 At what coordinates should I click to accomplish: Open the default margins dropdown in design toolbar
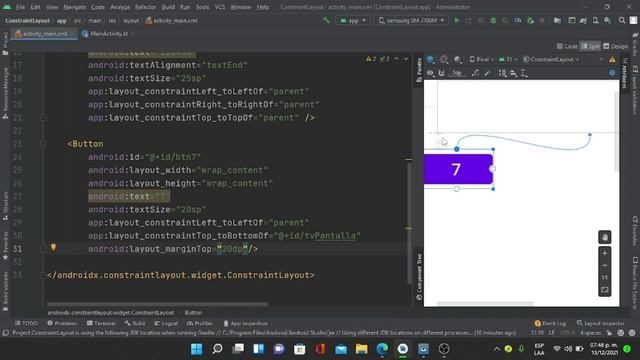tap(457, 73)
